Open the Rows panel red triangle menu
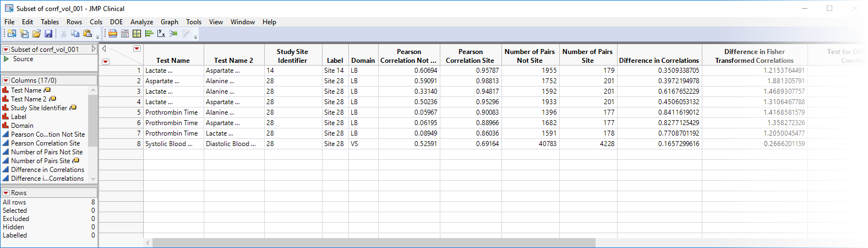 (x=6, y=193)
